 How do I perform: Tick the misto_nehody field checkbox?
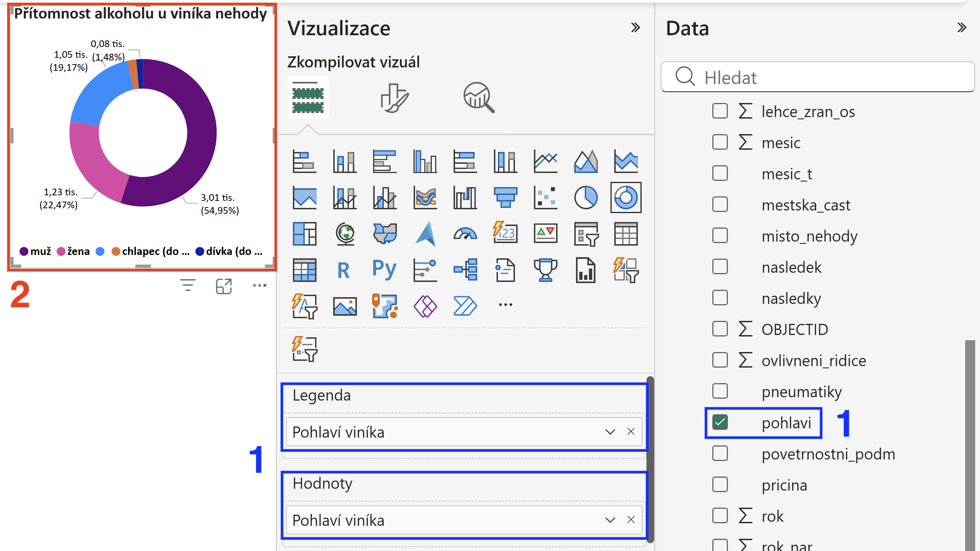pyautogui.click(x=720, y=235)
